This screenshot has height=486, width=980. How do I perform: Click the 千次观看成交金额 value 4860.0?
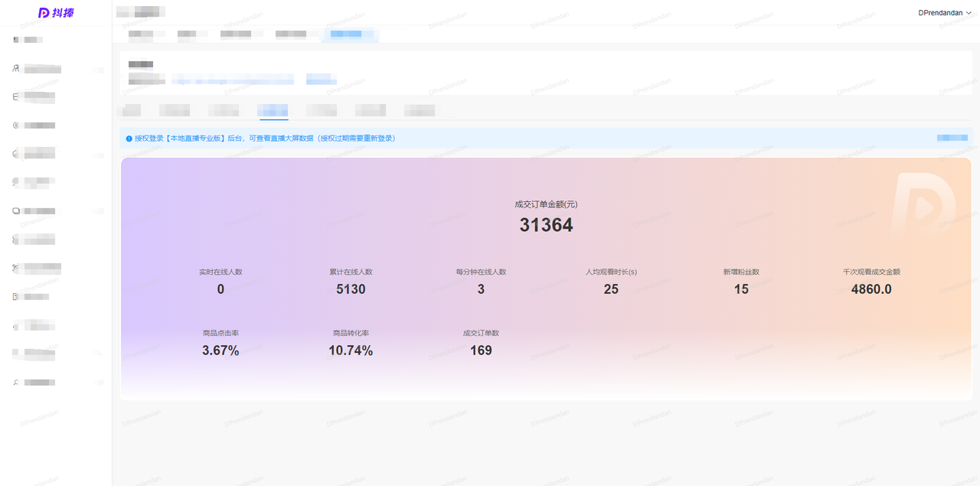pyautogui.click(x=871, y=289)
